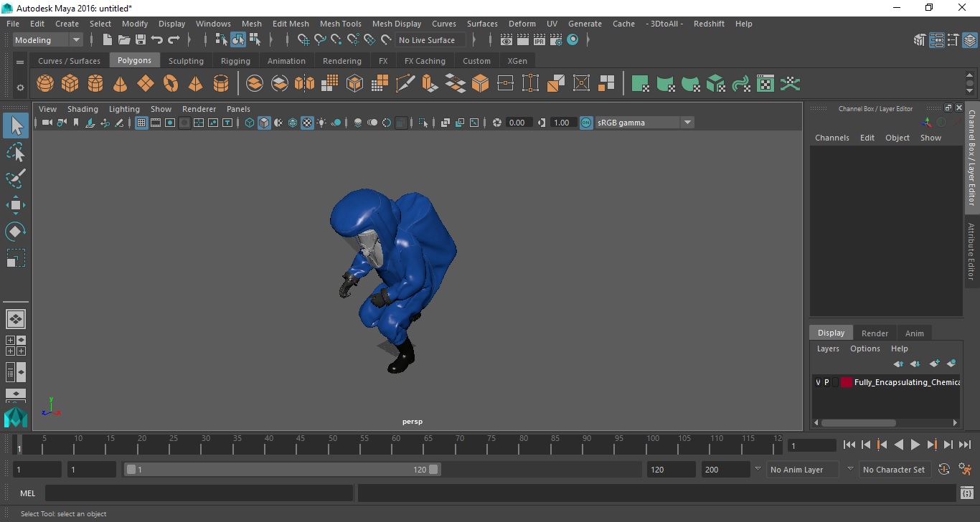Open the Auto Keyframe toggle icon

click(944, 470)
